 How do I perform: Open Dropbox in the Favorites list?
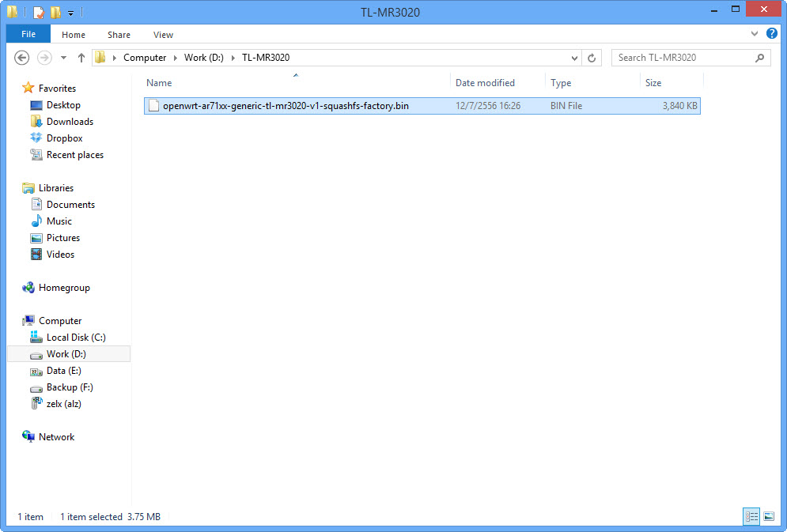[64, 138]
